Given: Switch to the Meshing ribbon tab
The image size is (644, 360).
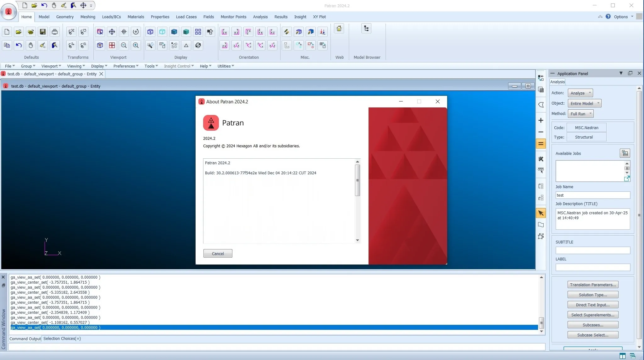Looking at the screenshot, I should point(88,17).
